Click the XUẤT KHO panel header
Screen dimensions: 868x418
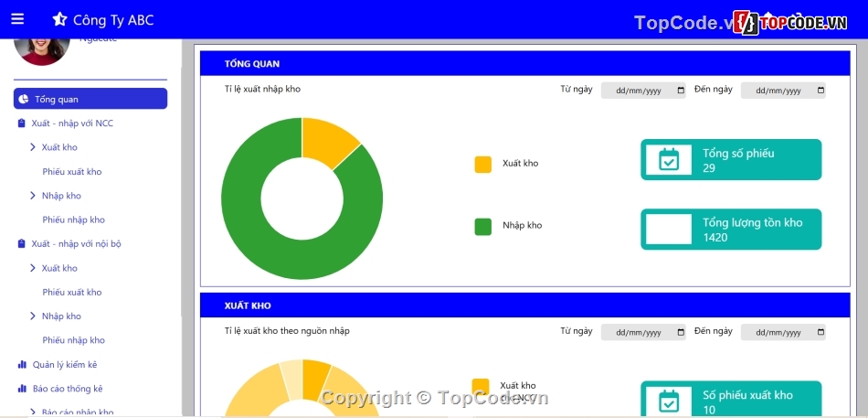coord(524,305)
